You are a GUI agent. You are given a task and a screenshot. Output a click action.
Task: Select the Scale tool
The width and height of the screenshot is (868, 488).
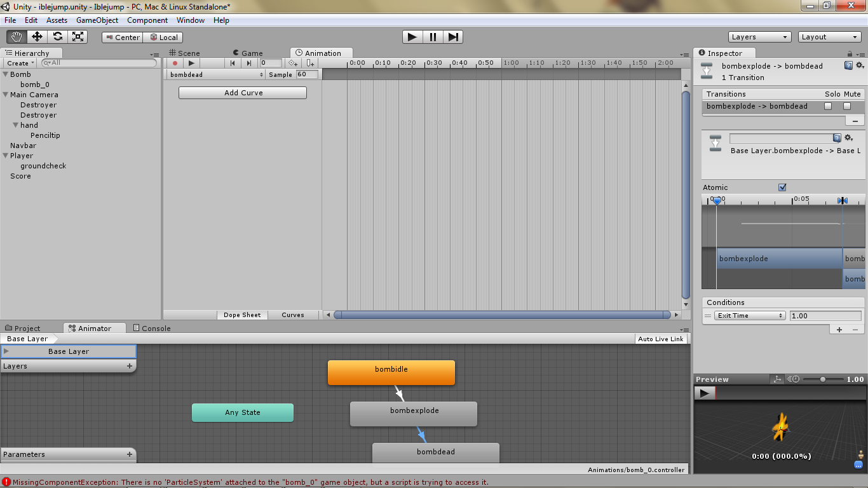click(78, 37)
